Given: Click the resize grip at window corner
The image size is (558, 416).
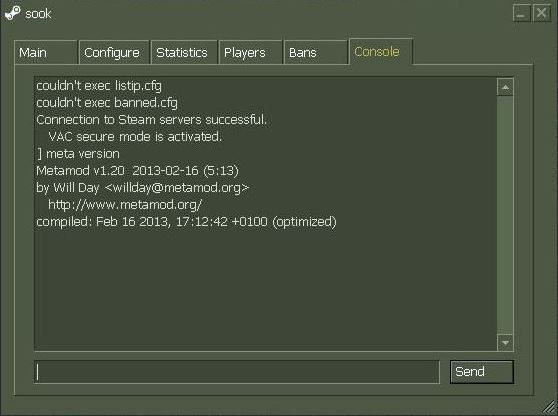Looking at the screenshot, I should point(550,408).
